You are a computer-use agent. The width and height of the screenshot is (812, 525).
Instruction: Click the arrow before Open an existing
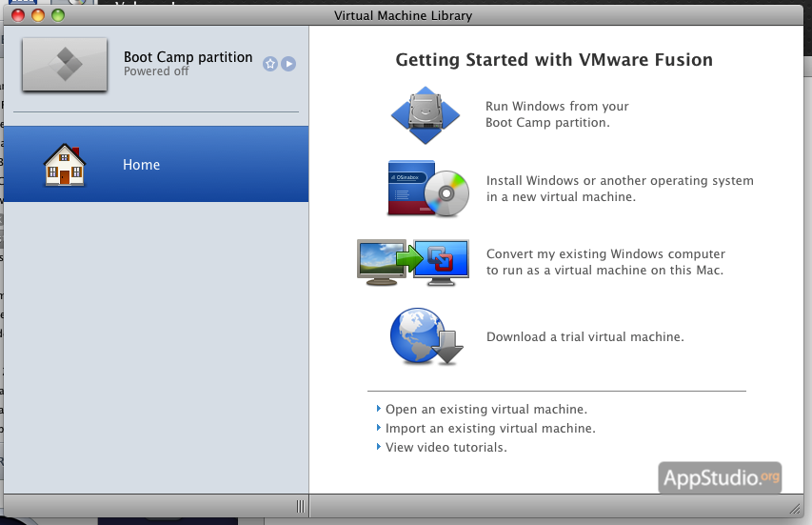tap(378, 410)
